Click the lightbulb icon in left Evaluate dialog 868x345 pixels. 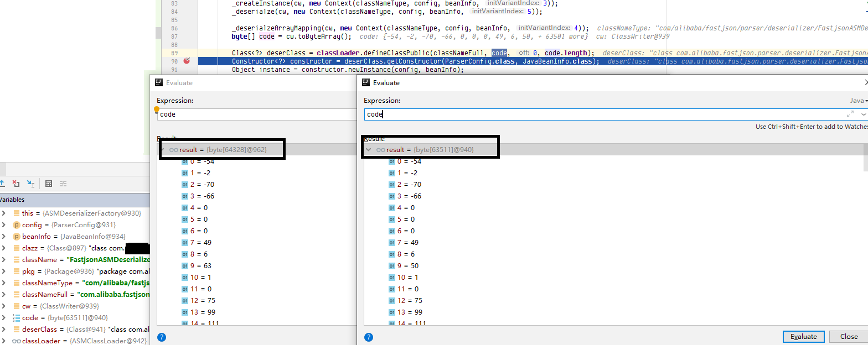pos(157,110)
